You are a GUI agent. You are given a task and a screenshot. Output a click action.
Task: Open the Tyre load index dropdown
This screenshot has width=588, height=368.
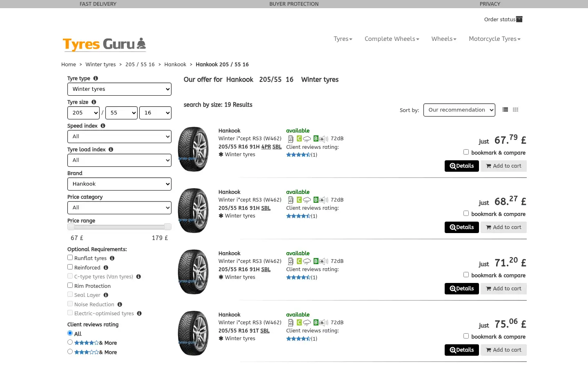[119, 160]
